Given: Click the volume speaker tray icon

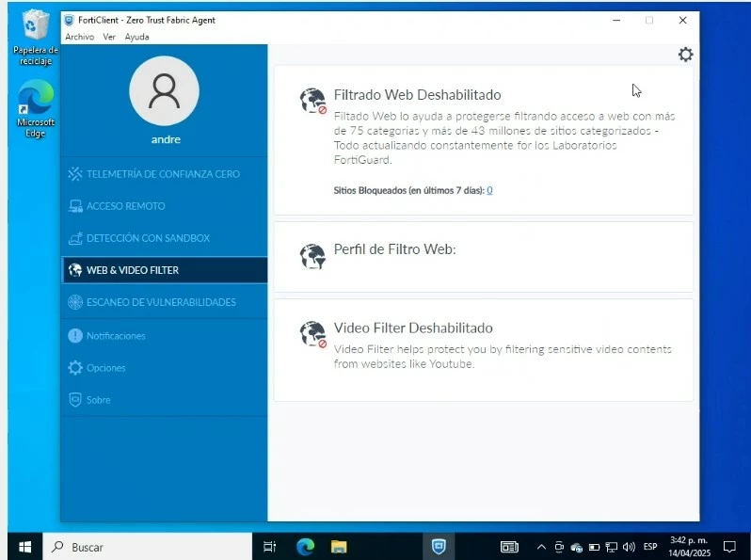Looking at the screenshot, I should click(629, 547).
